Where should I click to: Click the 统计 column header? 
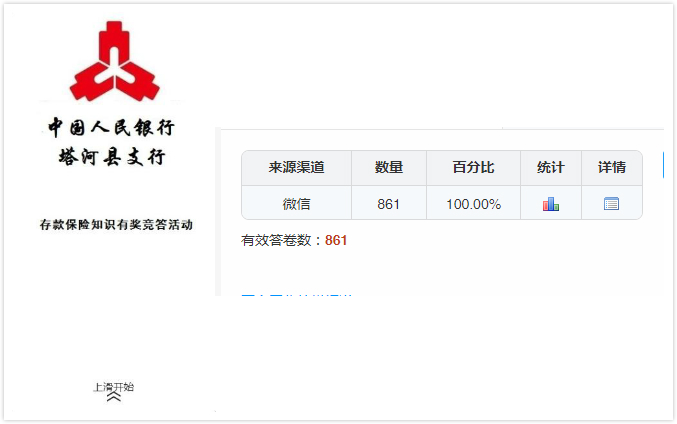(550, 167)
